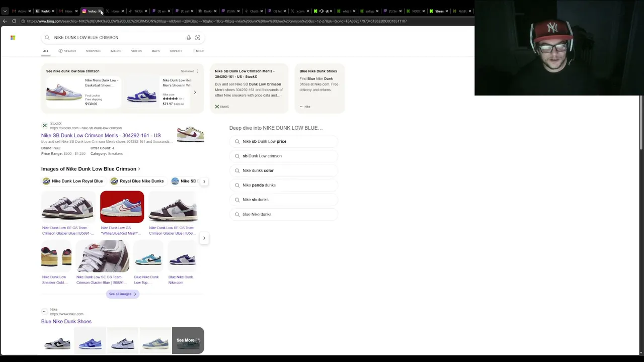Mute the audio-playing Kick tab speaker icon
644x362 pixels.
321,11
